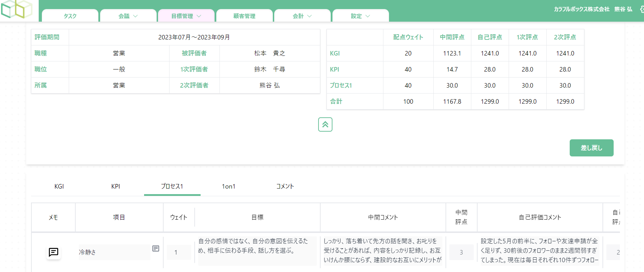Switch to the KPI tab

point(116,186)
